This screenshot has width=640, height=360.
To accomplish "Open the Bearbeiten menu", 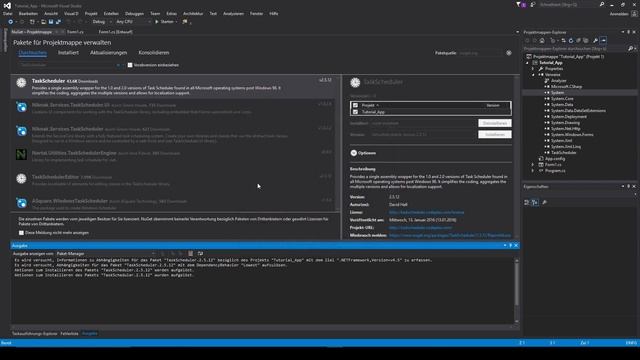I will pos(28,13).
